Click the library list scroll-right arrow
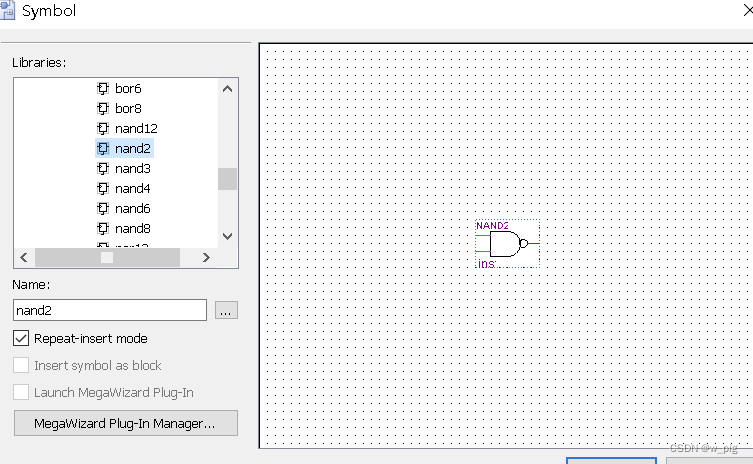The image size is (753, 464). [x=206, y=257]
